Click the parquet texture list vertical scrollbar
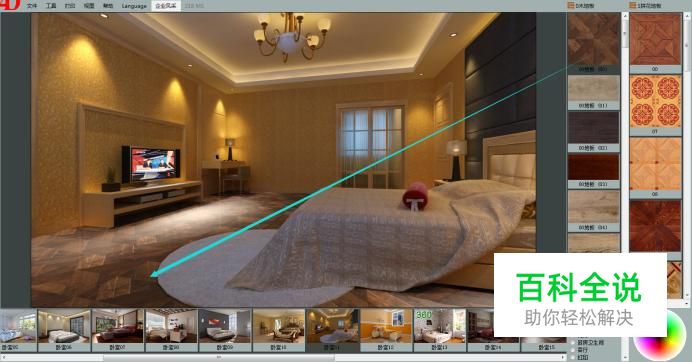Screen dimensions: 692x362 [687, 155]
